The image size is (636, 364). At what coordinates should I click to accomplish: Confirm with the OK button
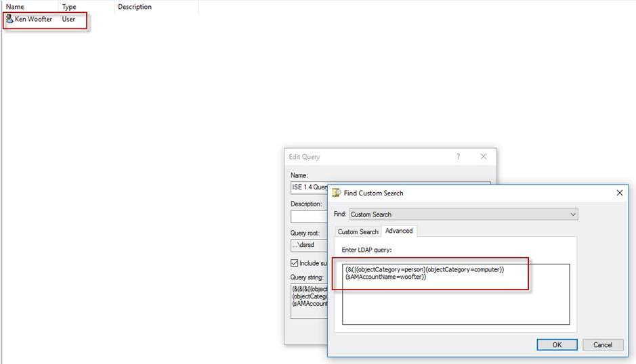point(557,344)
